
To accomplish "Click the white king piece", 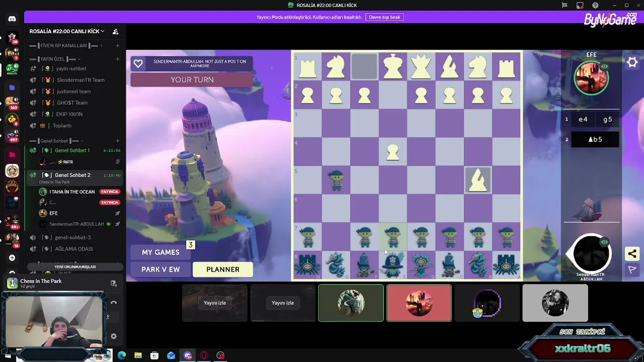I will tap(392, 66).
